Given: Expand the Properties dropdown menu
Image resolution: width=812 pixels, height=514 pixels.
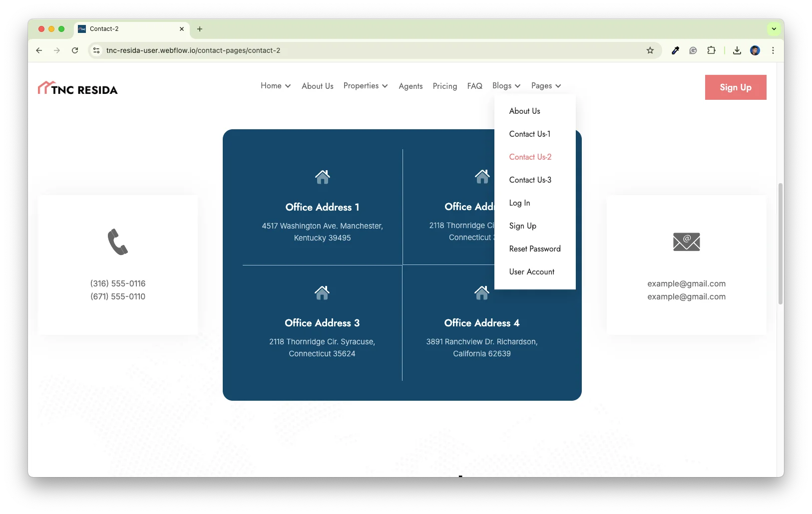Looking at the screenshot, I should click(x=366, y=86).
